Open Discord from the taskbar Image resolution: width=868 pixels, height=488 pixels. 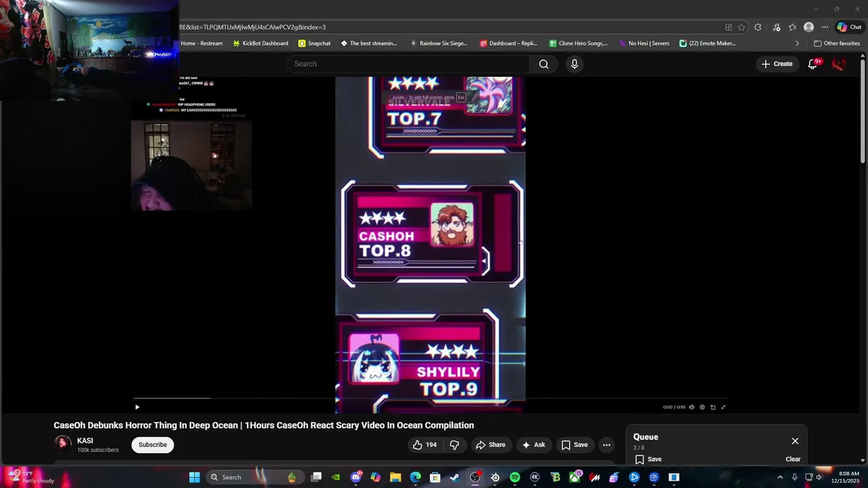[x=356, y=477]
